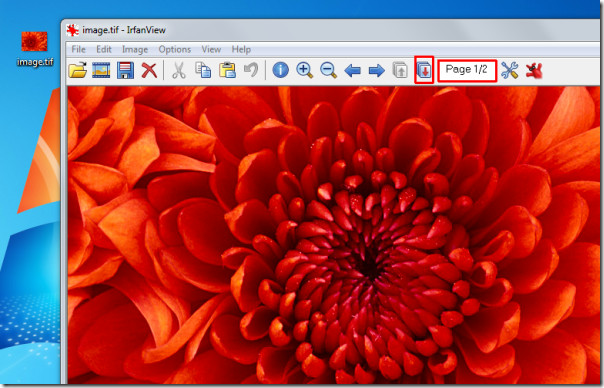Open the Slideshow filmstrip icon

101,71
